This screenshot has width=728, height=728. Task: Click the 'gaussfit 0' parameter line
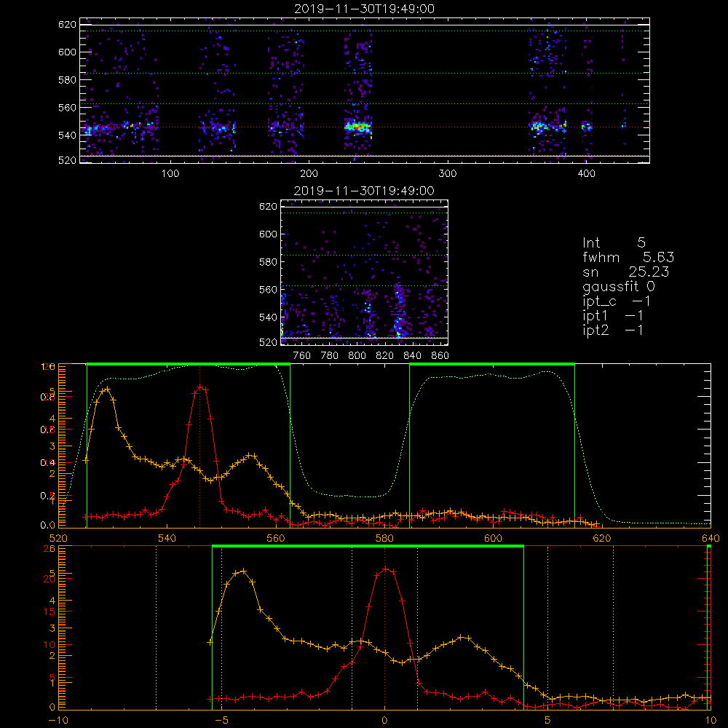coord(619,286)
